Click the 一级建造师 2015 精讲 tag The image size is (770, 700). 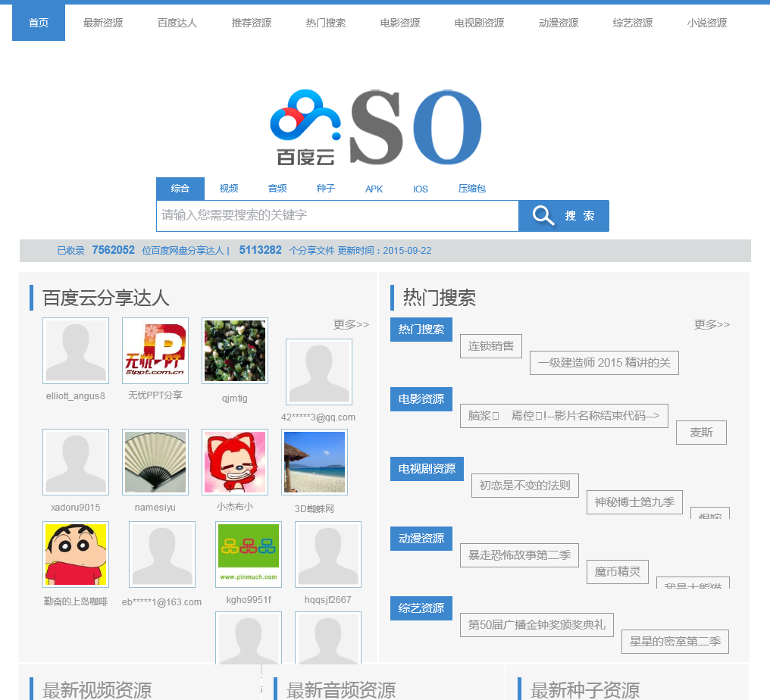605,363
